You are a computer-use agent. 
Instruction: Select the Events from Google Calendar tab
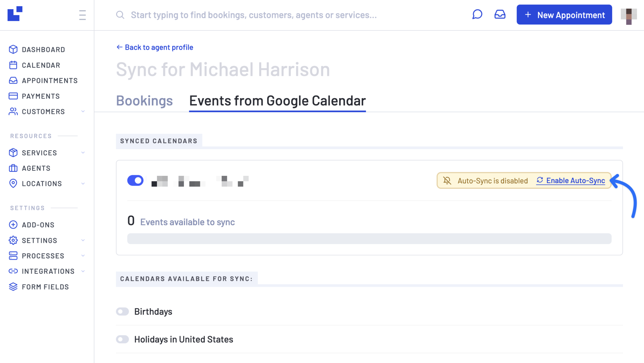pos(277,101)
